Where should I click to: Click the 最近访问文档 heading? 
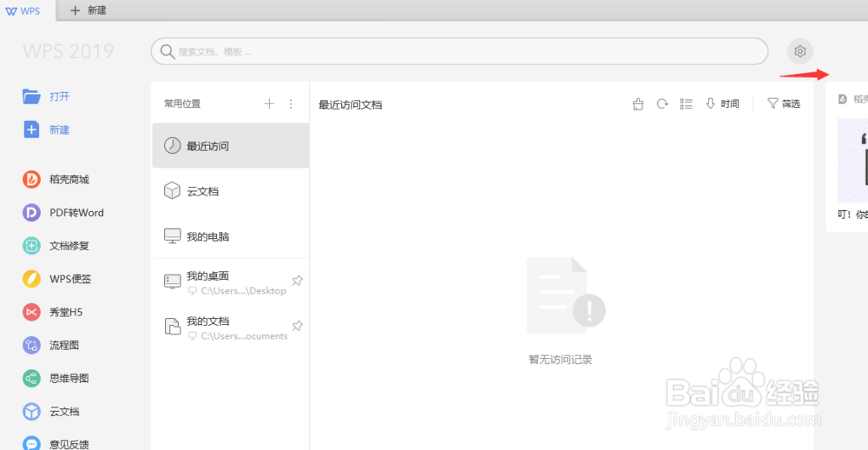click(x=351, y=105)
